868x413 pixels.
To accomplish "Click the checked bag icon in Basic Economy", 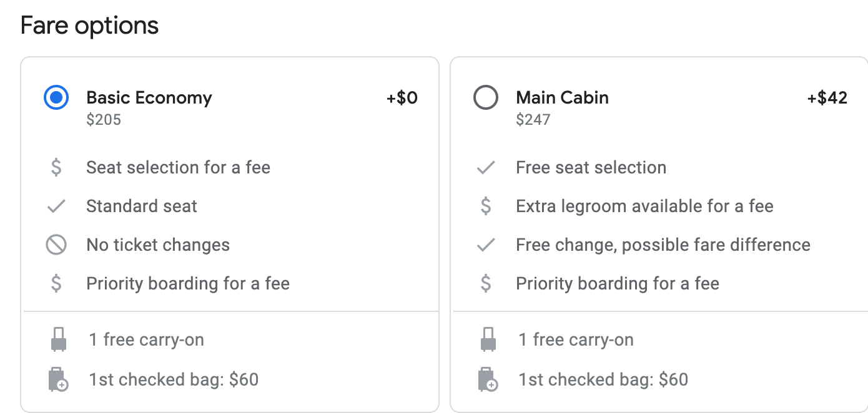I will click(x=58, y=379).
